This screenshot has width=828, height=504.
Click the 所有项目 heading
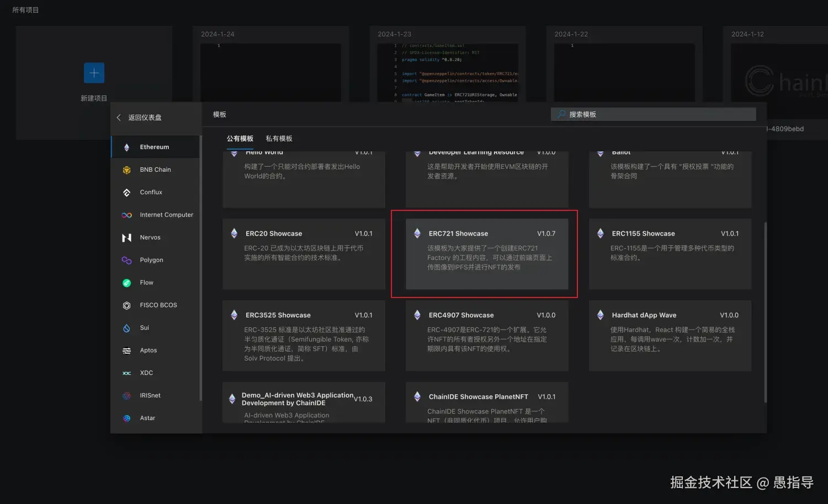click(x=25, y=10)
